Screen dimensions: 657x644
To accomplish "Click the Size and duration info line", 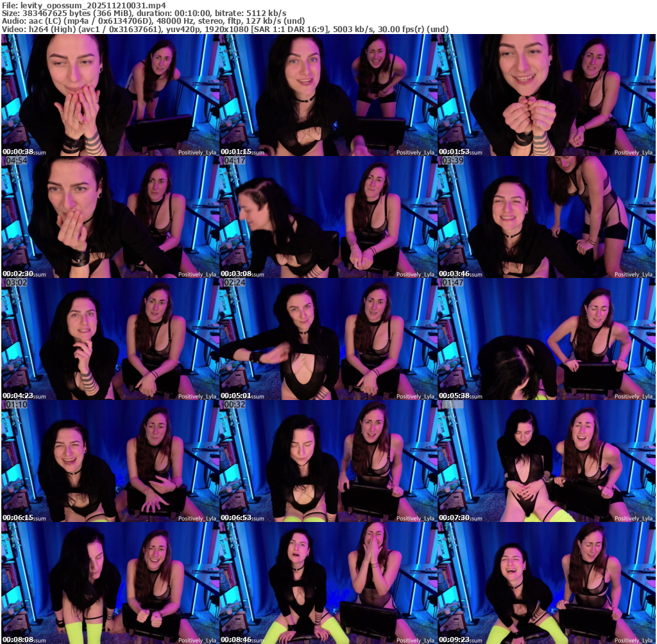I will pos(144,13).
